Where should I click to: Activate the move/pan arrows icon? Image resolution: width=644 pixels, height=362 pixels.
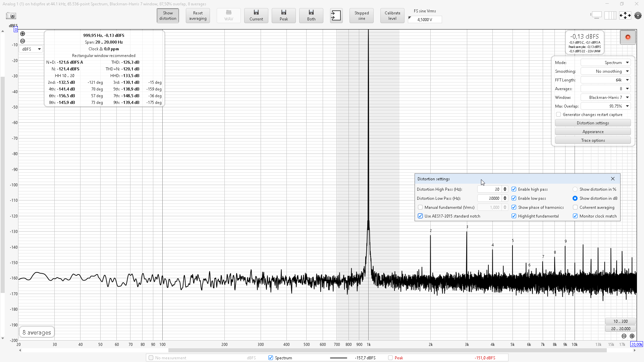(x=625, y=15)
